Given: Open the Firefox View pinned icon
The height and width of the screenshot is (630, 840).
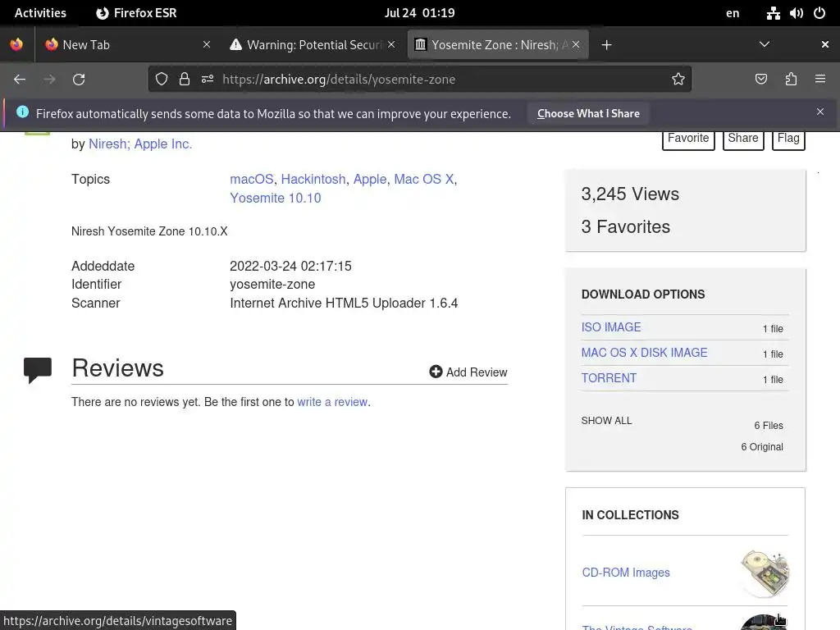Looking at the screenshot, I should pos(16,44).
